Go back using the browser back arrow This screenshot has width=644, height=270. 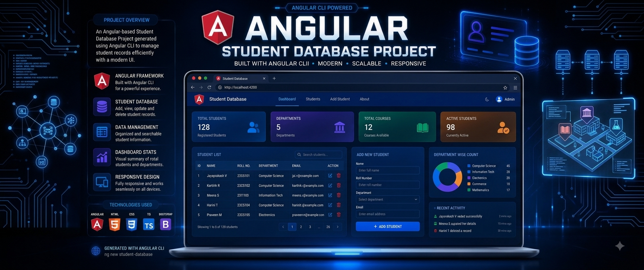[x=193, y=87]
